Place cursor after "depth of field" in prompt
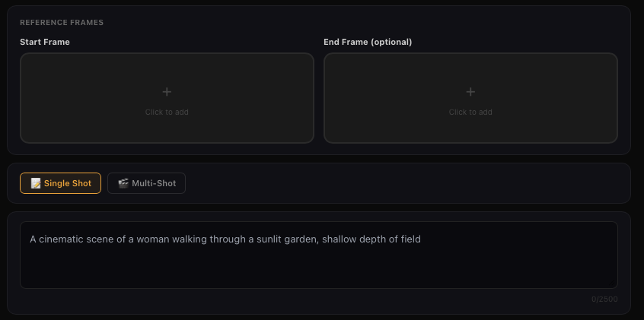 (422, 239)
